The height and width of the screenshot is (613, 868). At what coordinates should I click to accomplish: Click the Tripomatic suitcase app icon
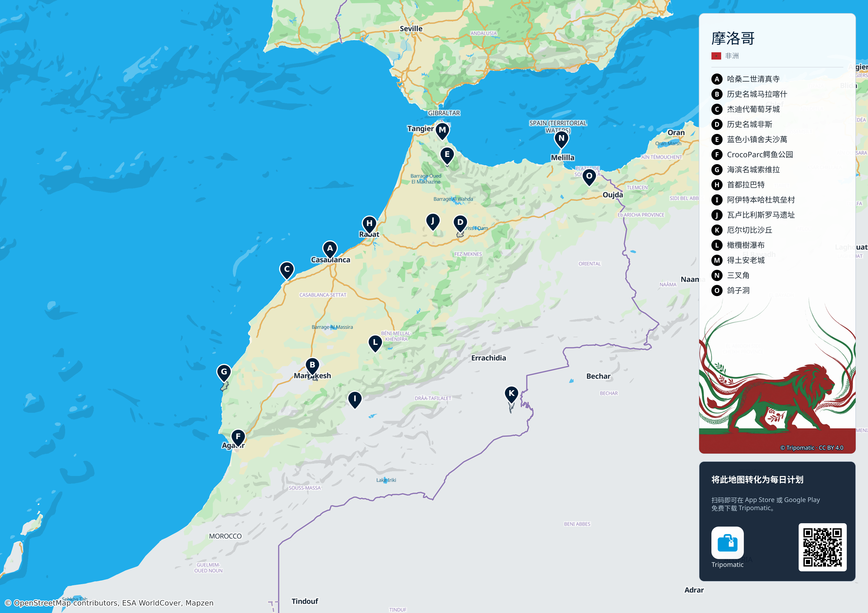tap(727, 543)
